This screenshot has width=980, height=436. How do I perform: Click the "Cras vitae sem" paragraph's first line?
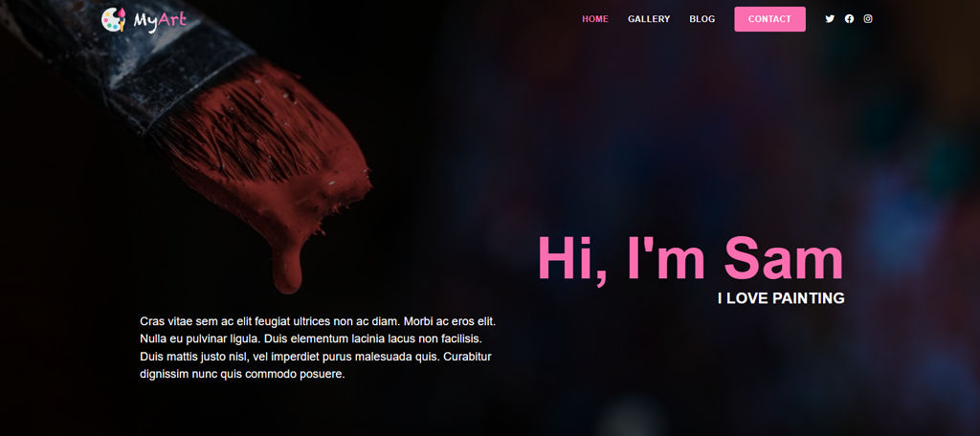click(318, 321)
